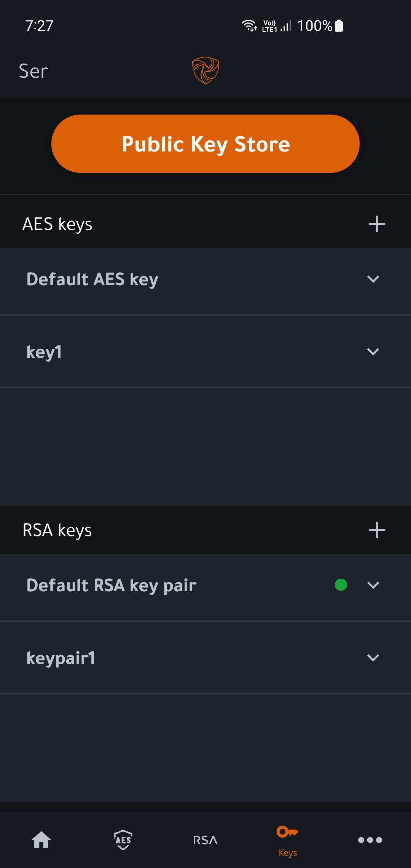Add a new AES key with plus icon
Viewport: 411px width, 868px height.
pyautogui.click(x=376, y=224)
